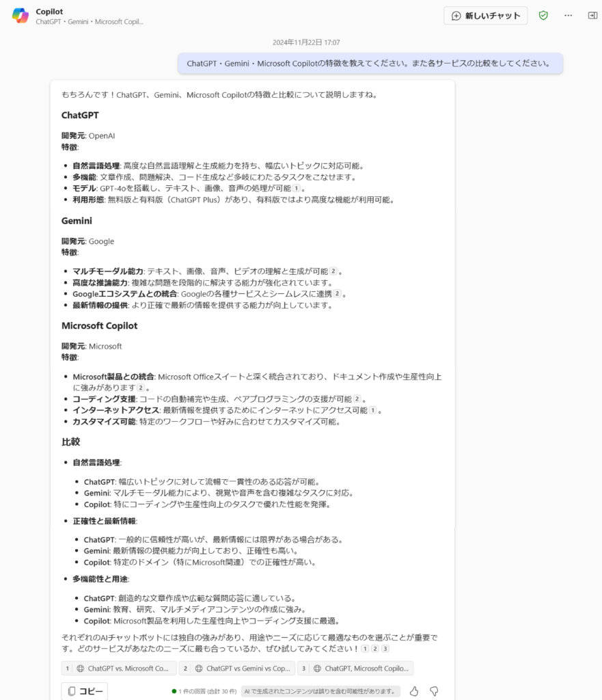Open the three-dot more options menu

(568, 16)
